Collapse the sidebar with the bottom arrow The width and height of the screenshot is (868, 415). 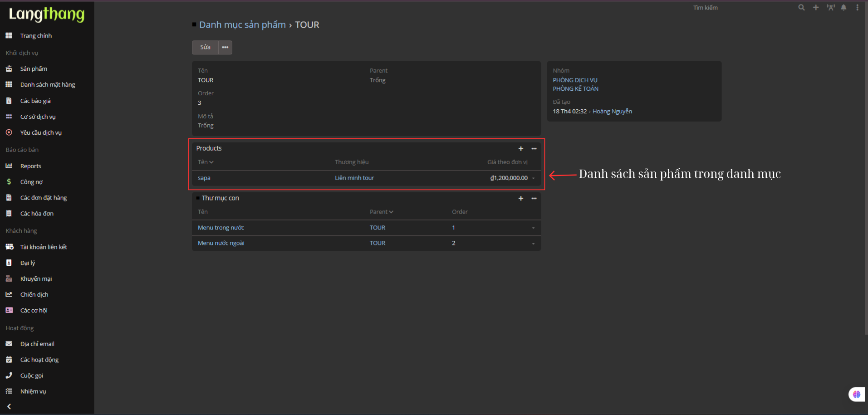pos(9,406)
